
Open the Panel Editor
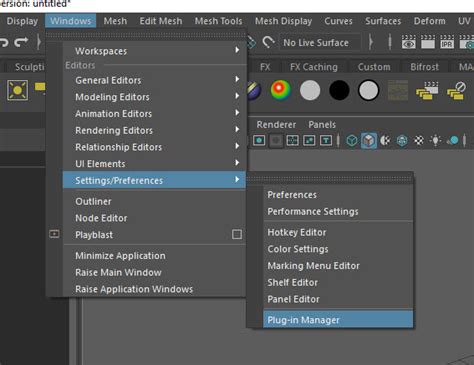(338, 299)
